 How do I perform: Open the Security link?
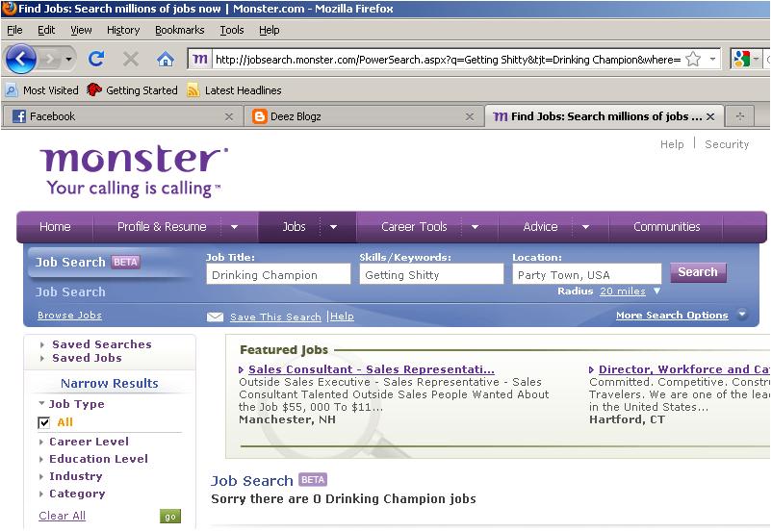pyautogui.click(x=727, y=144)
